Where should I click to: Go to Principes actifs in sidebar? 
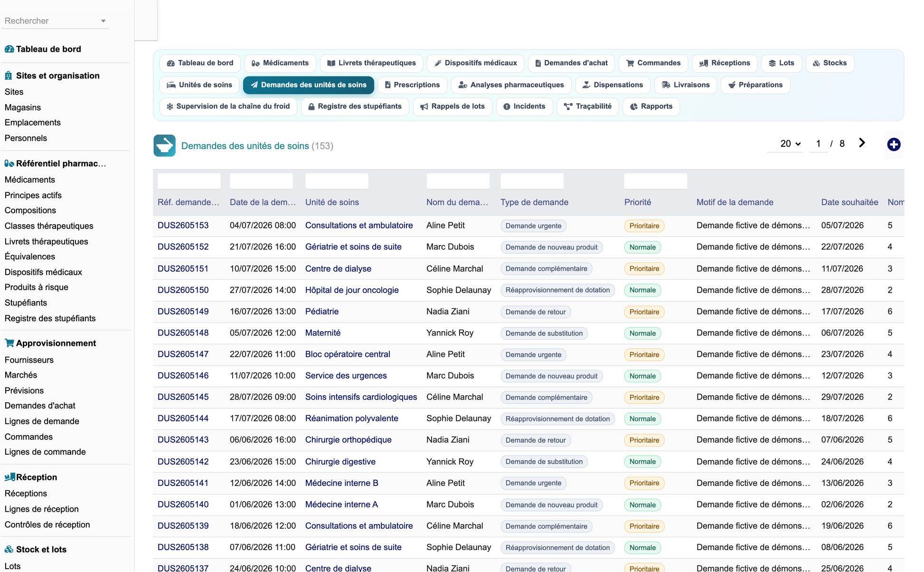(x=33, y=195)
